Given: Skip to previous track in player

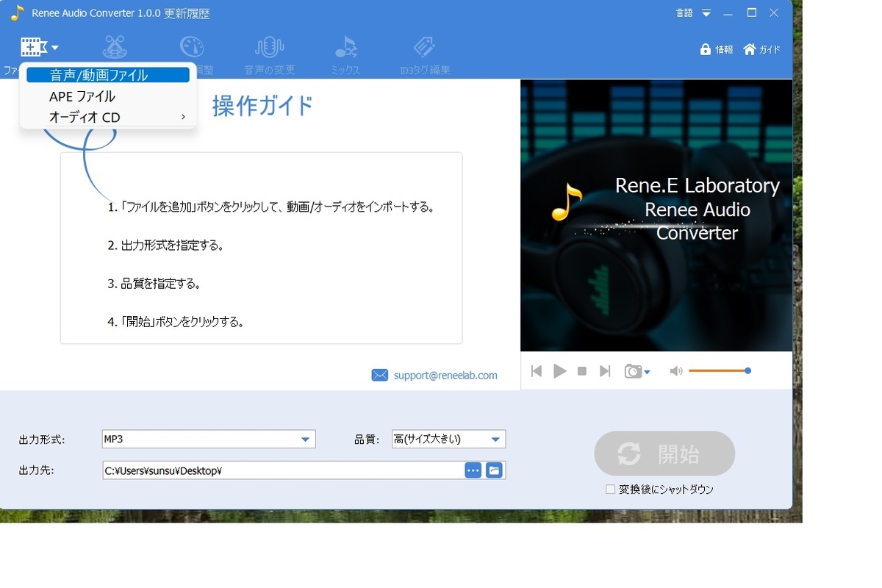Looking at the screenshot, I should [x=537, y=371].
